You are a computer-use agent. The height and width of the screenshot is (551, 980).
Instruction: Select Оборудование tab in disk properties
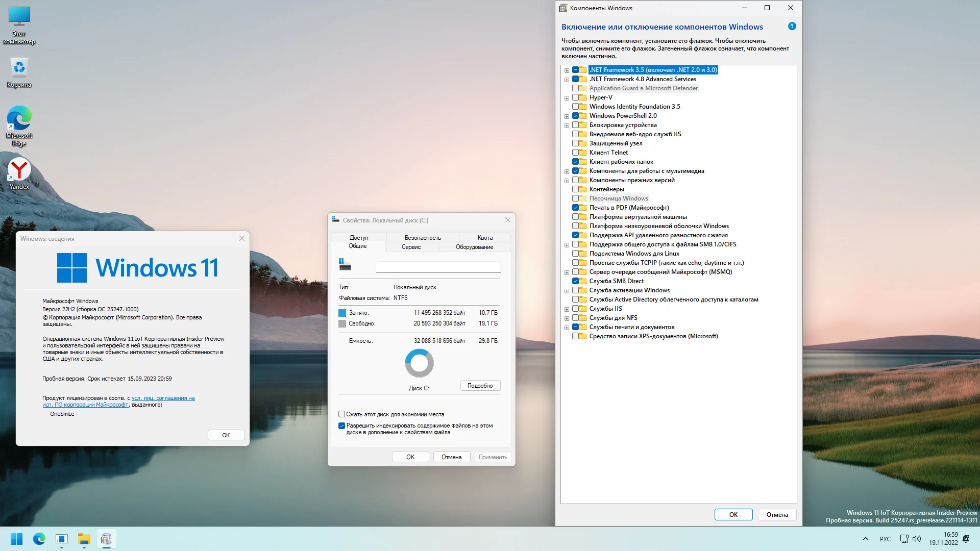coord(475,246)
